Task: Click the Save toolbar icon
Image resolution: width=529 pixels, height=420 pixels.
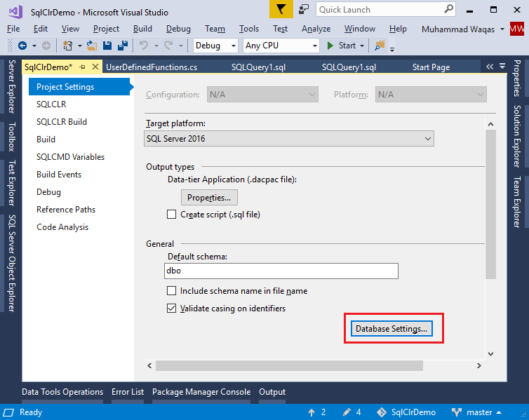Action: pyautogui.click(x=107, y=46)
